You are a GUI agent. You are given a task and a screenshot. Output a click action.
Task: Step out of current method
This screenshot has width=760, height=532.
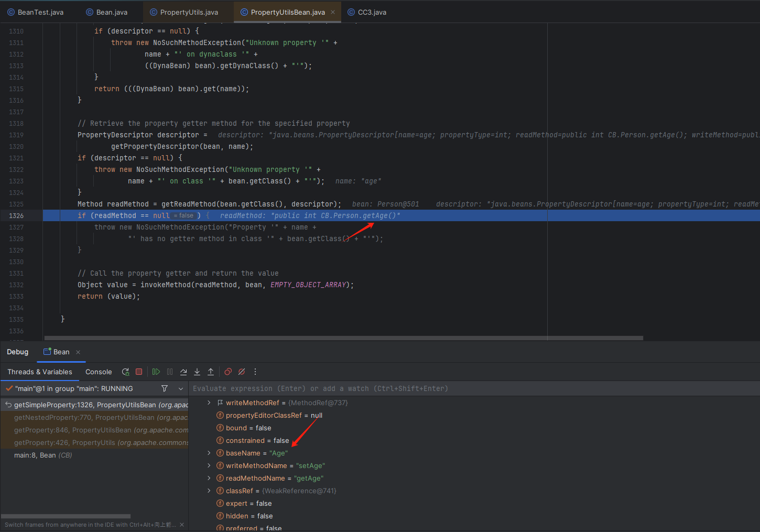tap(211, 372)
